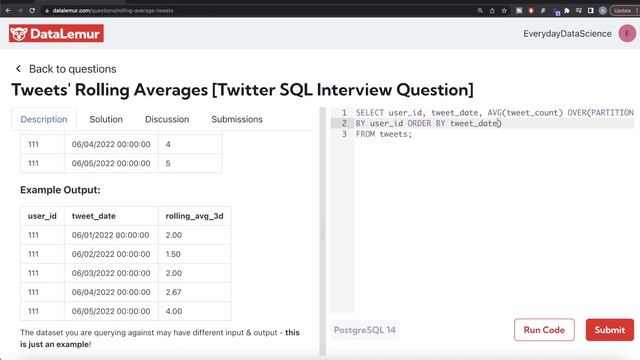Click the padlock site info icon
This screenshot has height=360, width=640.
[x=47, y=11]
